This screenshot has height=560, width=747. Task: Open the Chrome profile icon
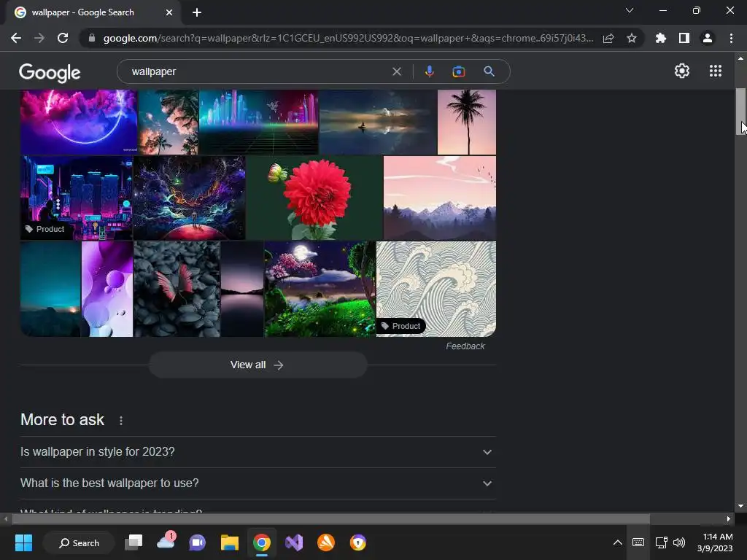pyautogui.click(x=708, y=38)
